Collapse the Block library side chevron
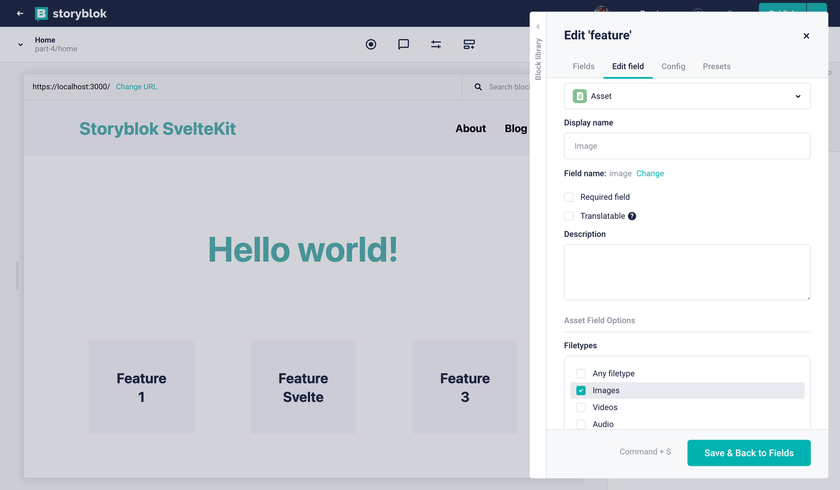The image size is (840, 490). tap(538, 27)
